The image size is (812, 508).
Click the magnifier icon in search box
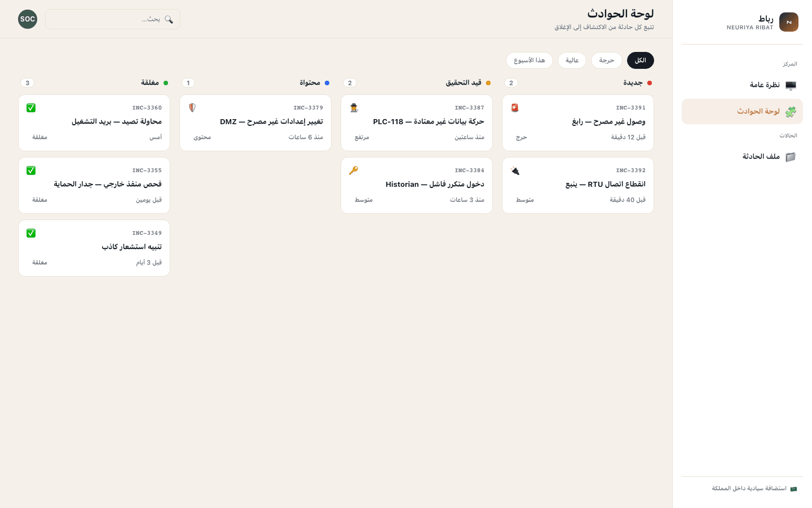pos(169,19)
